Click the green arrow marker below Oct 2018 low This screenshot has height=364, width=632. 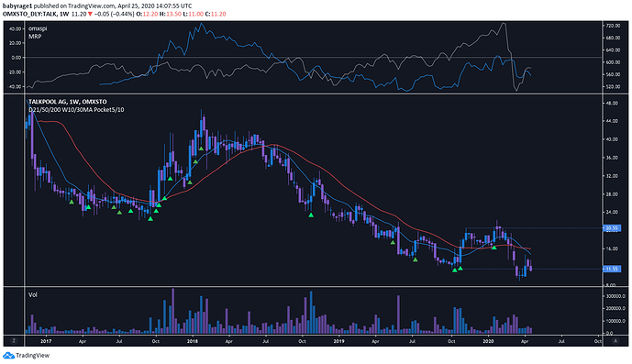pyautogui.click(x=311, y=215)
